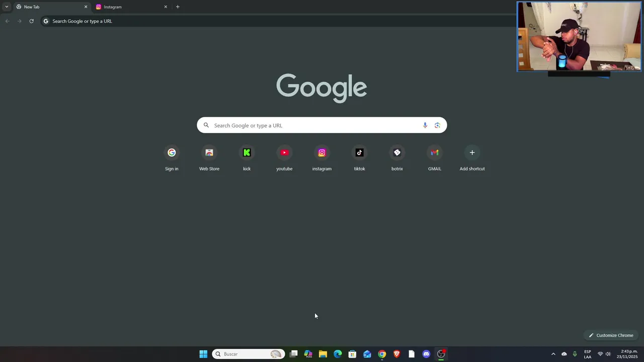Open the tiktok shortcut
The width and height of the screenshot is (644, 362).
[359, 159]
